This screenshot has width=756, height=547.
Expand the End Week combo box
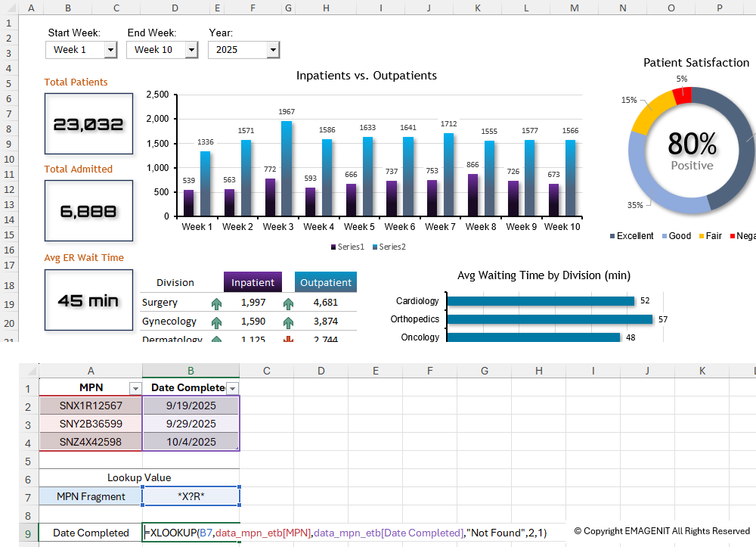tap(191, 50)
